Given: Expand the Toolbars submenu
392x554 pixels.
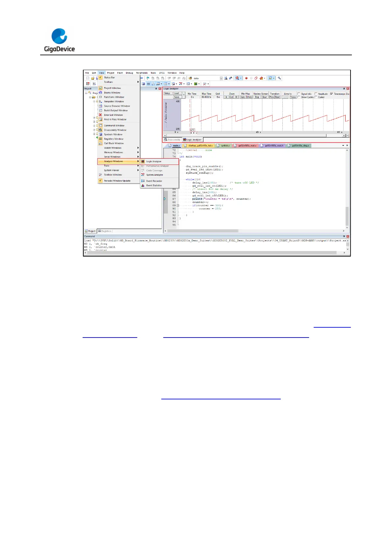Looking at the screenshot, I should (119, 82).
